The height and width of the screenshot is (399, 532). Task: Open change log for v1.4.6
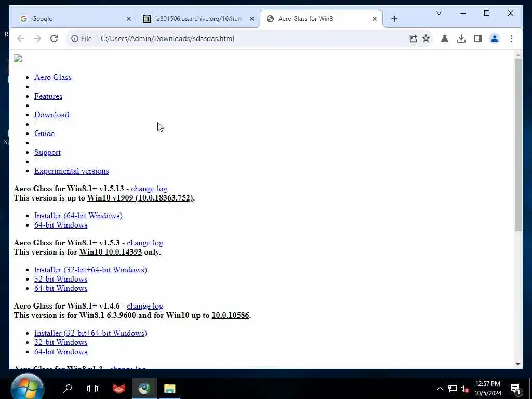pos(145,306)
